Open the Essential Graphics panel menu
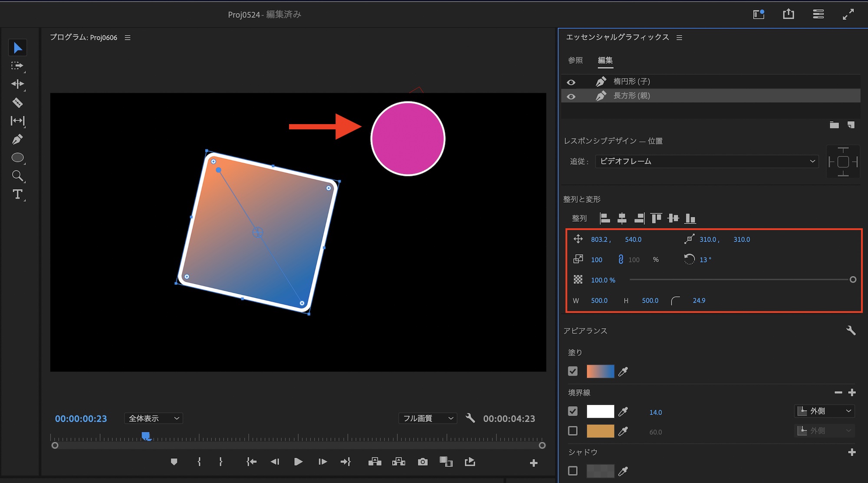The image size is (868, 483). click(679, 38)
